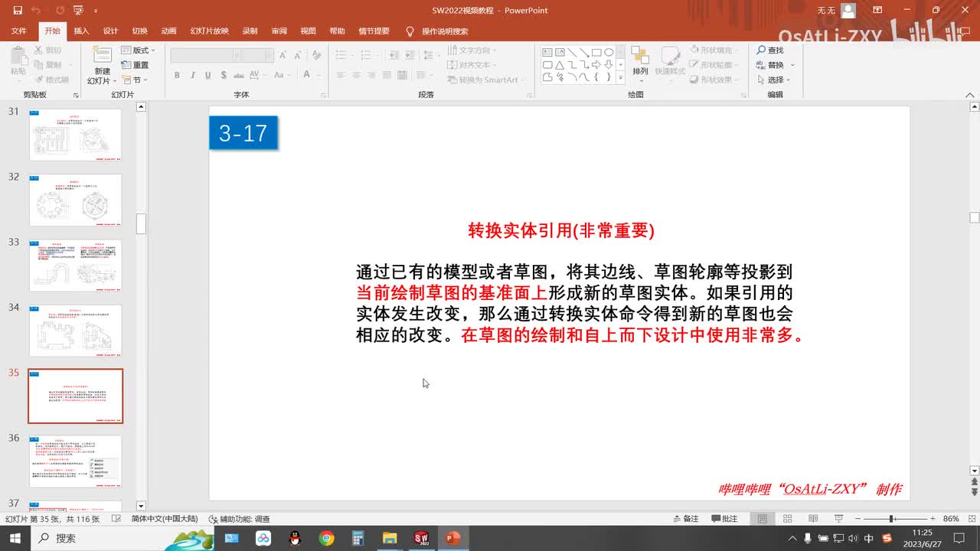Image resolution: width=980 pixels, height=551 pixels.
Task: Click the Save icon in quick access toolbar
Action: [18, 11]
